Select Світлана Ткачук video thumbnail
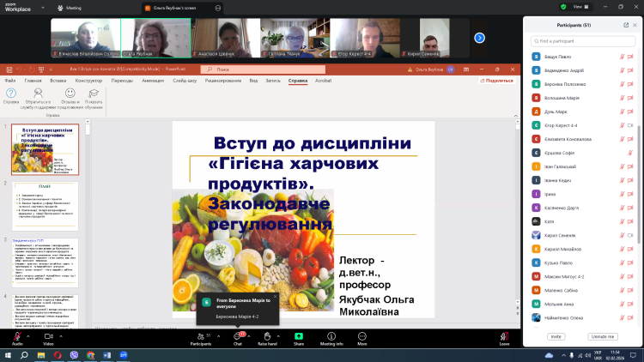The width and height of the screenshot is (644, 362). coord(295,38)
